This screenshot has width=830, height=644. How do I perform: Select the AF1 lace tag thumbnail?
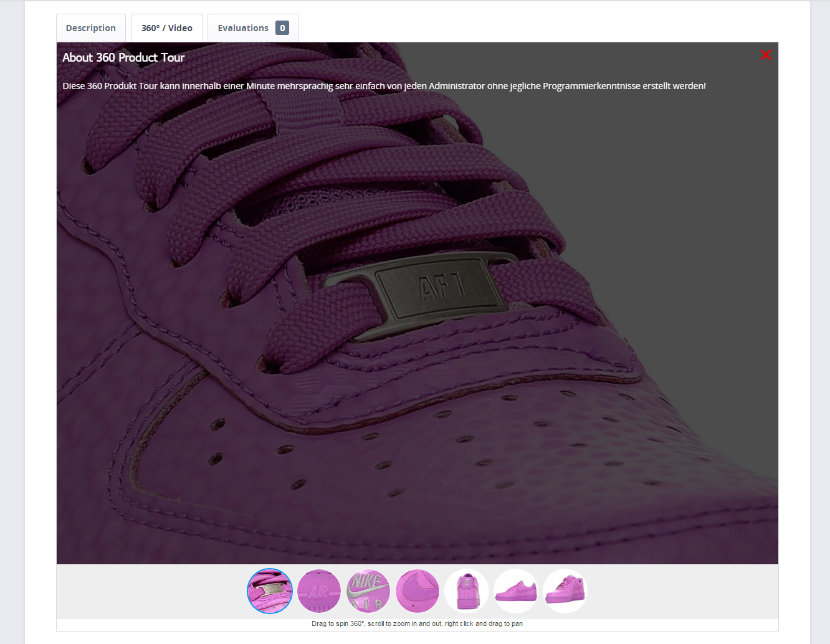tap(270, 591)
